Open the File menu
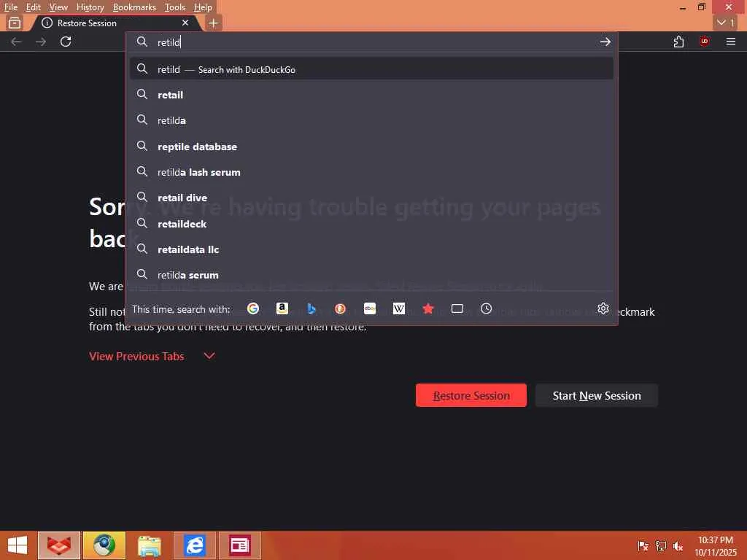747x560 pixels. [x=10, y=7]
